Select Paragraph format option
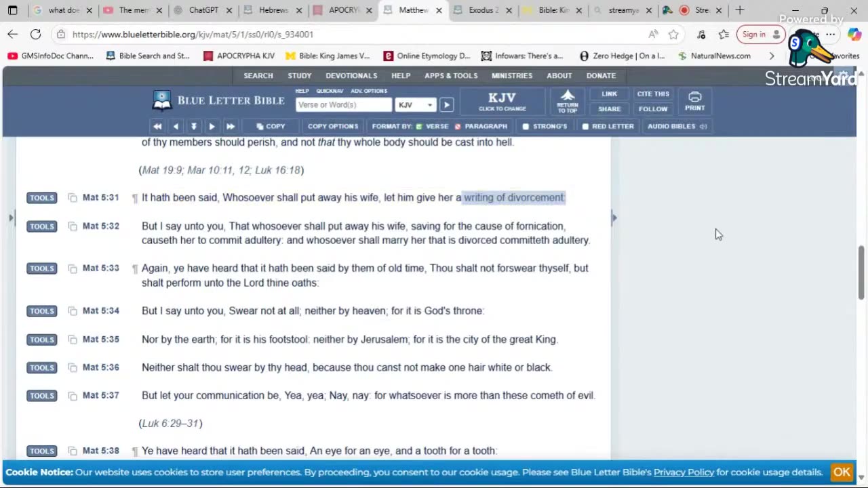Viewport: 868px width, 488px height. tap(481, 126)
